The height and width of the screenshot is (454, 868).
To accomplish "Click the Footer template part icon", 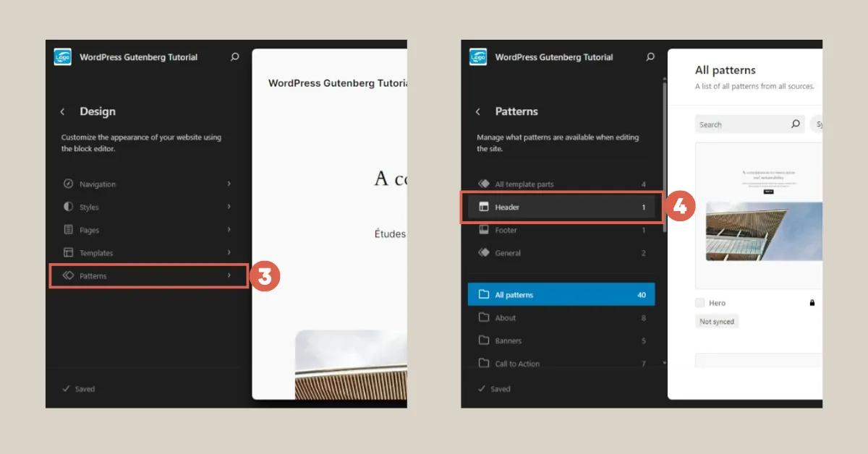I will click(484, 230).
